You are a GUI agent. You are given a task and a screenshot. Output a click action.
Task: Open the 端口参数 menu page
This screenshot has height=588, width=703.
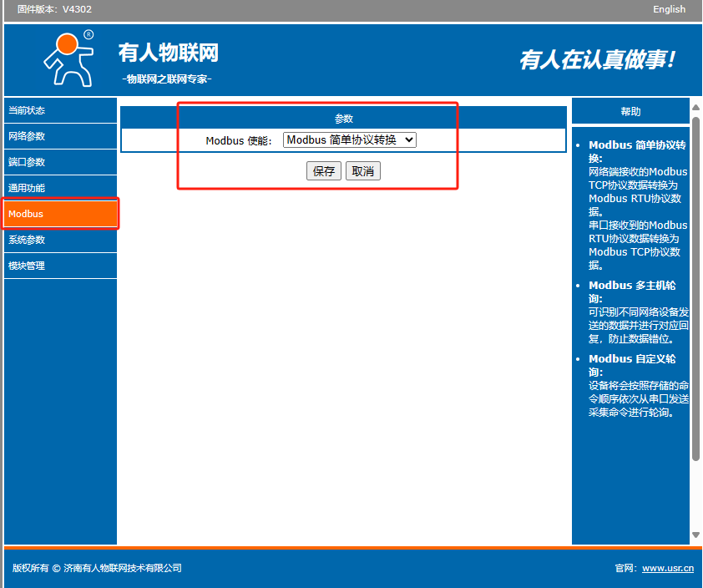point(60,162)
